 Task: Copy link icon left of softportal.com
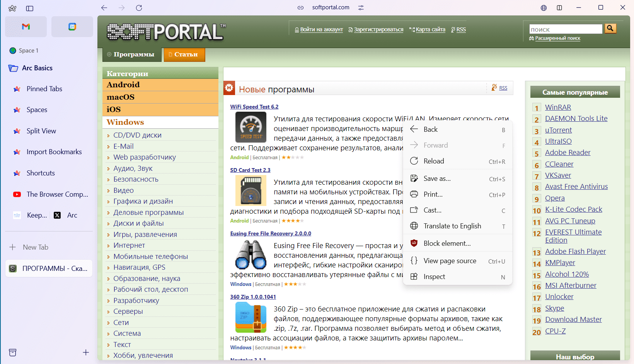pos(300,8)
